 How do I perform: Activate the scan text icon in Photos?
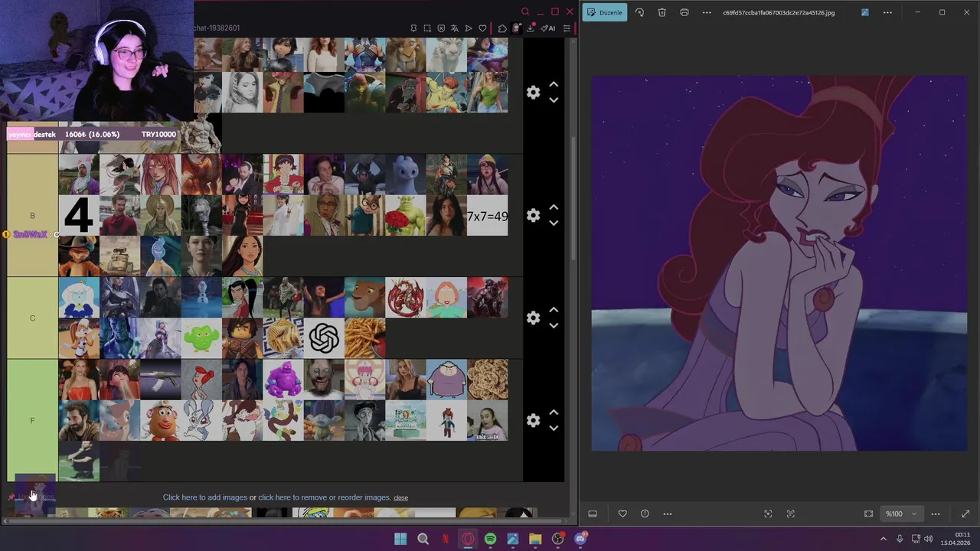click(x=791, y=514)
